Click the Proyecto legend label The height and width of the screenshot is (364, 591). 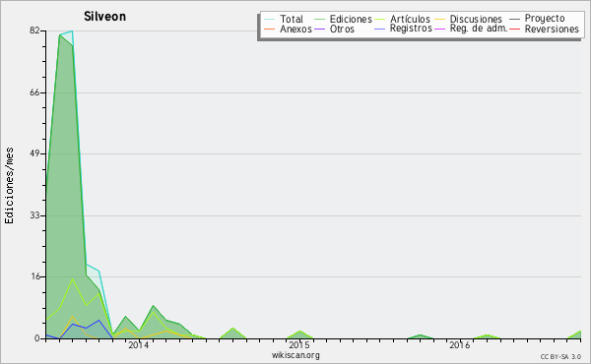pos(545,19)
